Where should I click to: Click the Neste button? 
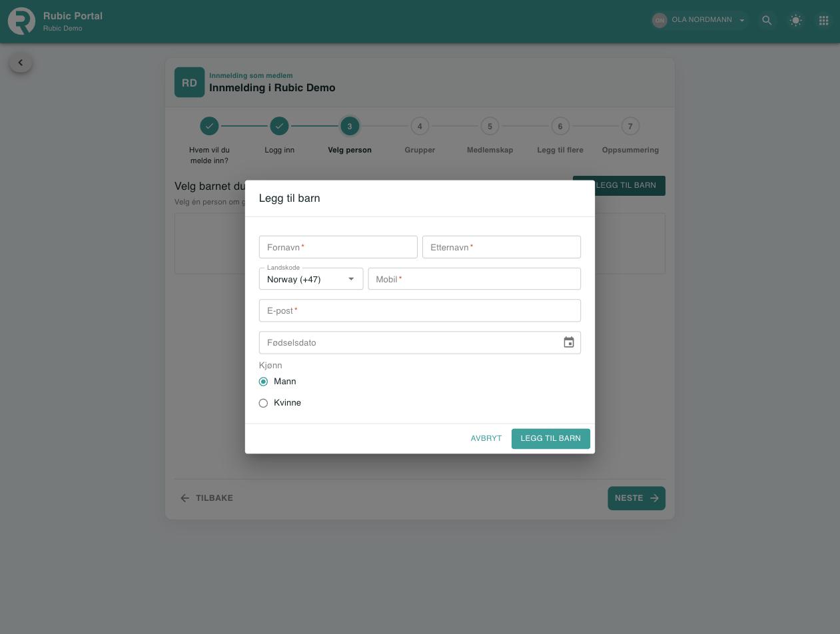tap(636, 498)
